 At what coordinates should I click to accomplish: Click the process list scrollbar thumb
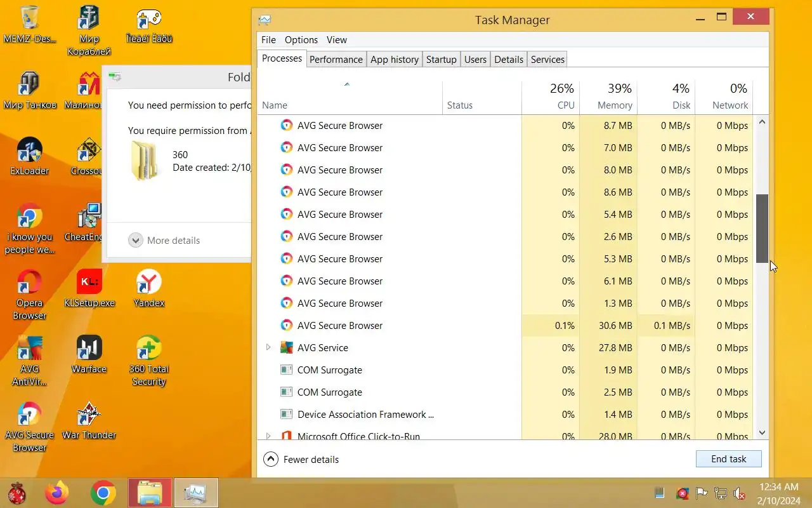tap(763, 229)
